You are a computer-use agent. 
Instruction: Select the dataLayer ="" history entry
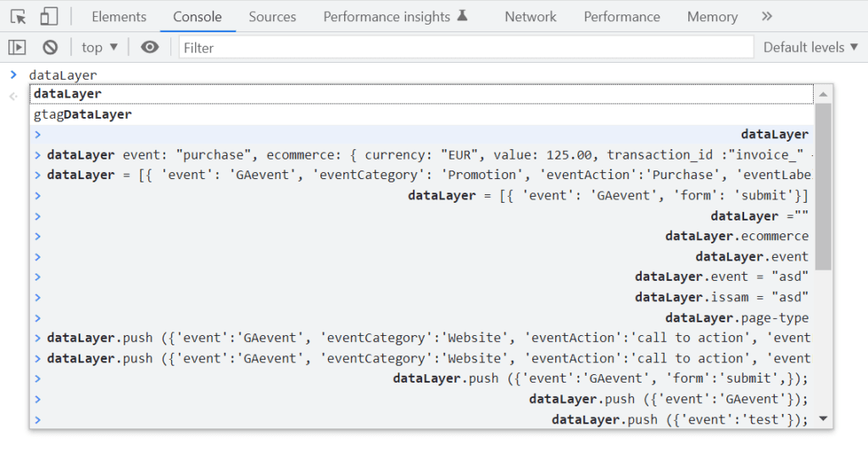(422, 216)
